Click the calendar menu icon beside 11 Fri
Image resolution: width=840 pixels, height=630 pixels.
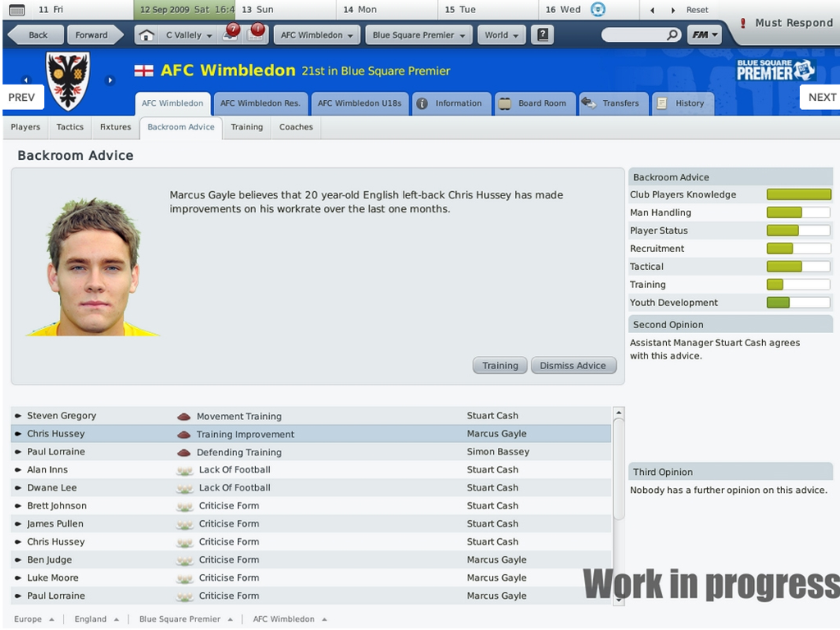tap(17, 10)
